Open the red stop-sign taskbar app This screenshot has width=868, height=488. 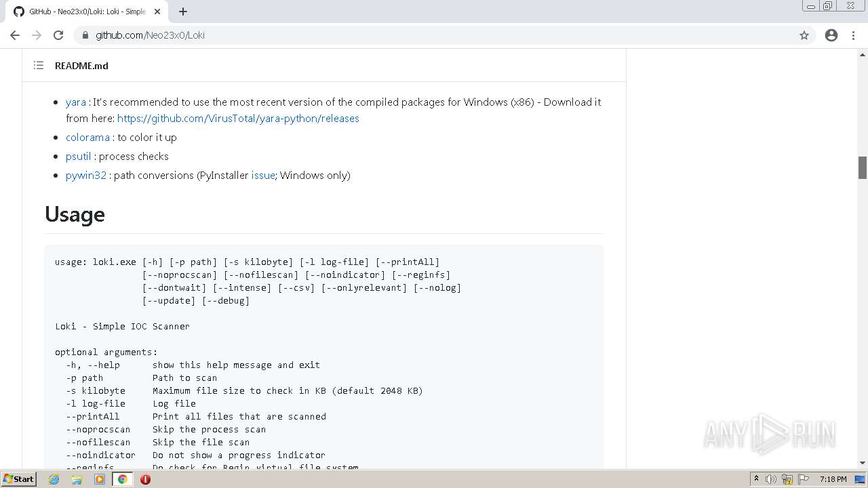[x=145, y=479]
